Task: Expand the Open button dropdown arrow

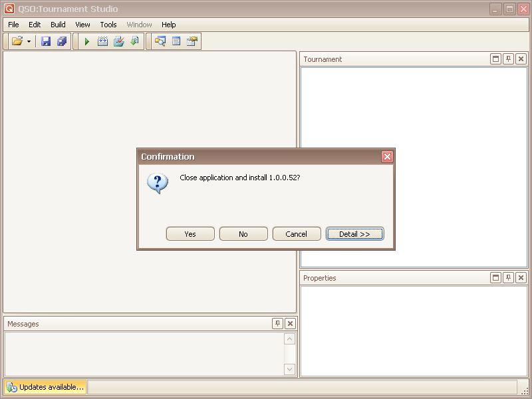Action: (29, 42)
